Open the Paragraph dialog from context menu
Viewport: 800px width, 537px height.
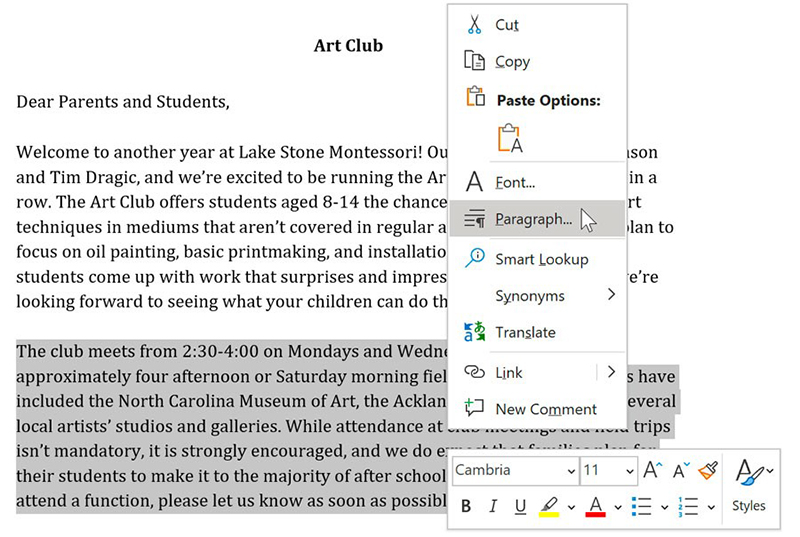(533, 218)
